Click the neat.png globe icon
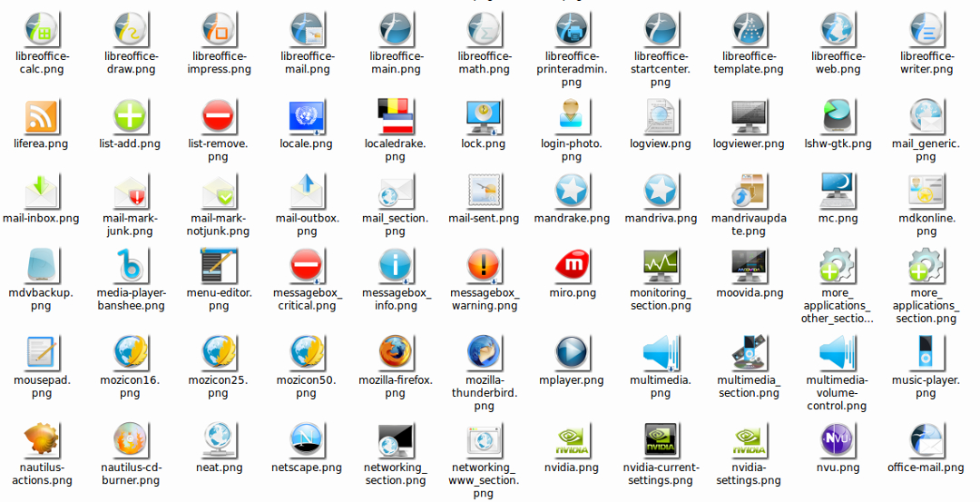Image resolution: width=980 pixels, height=502 pixels. tap(218, 439)
